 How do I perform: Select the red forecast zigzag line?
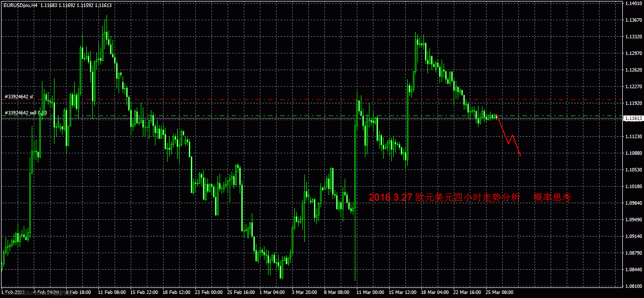tap(509, 135)
